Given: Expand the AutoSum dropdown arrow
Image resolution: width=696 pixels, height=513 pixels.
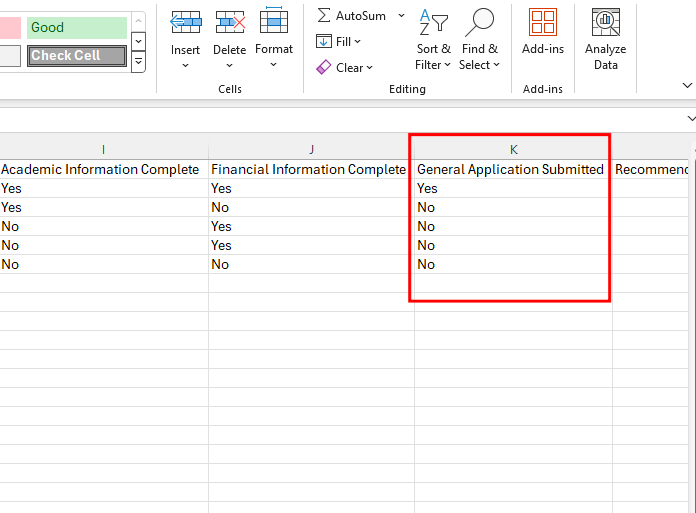Looking at the screenshot, I should (x=401, y=16).
